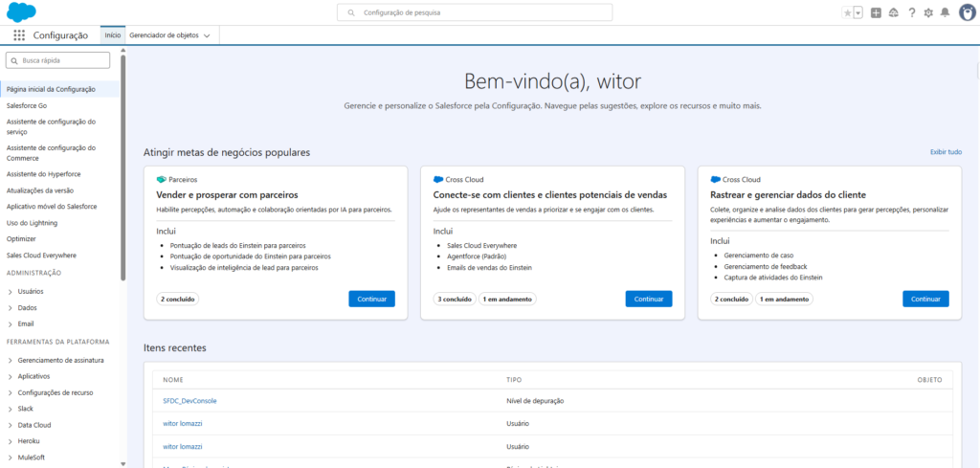Open the SFDC_DevConsole recent item

pyautogui.click(x=190, y=400)
